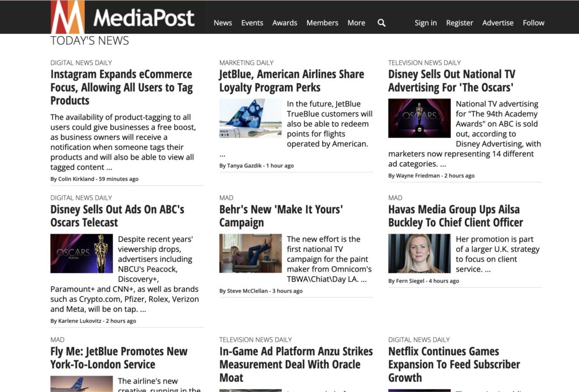Click the Ailsa Buckley portrait photo
Screen dimensions: 579x392
[x=420, y=252]
